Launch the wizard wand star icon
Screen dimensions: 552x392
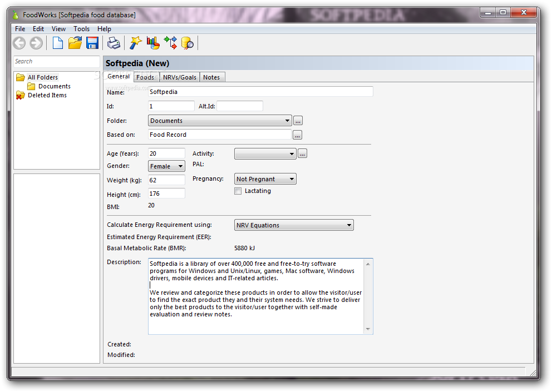click(136, 43)
